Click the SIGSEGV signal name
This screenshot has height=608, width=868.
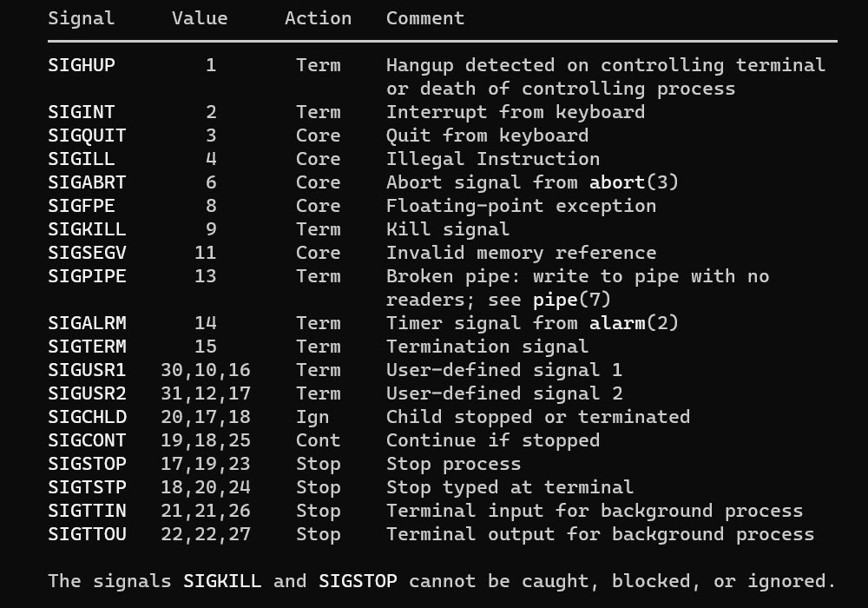click(87, 253)
